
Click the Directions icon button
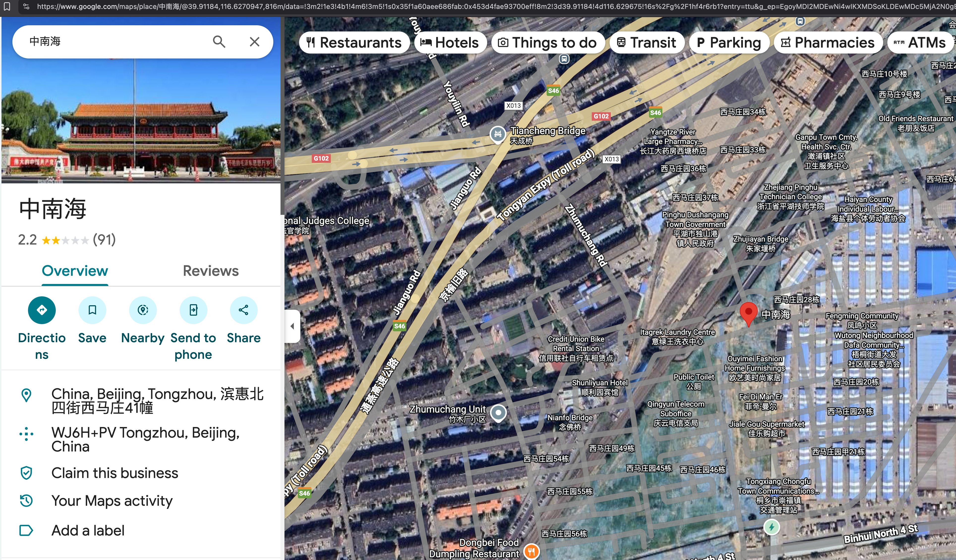click(42, 310)
